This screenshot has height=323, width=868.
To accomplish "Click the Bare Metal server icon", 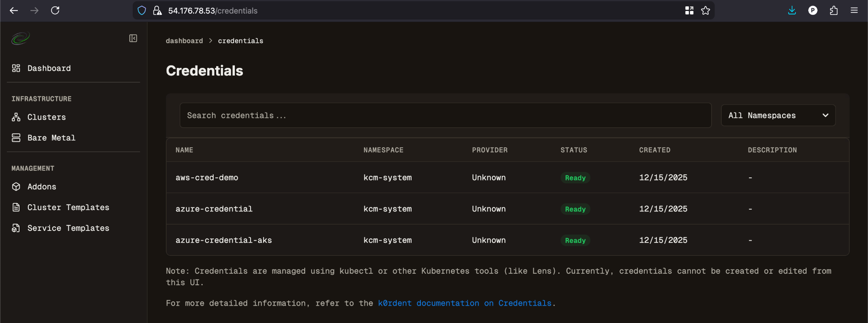I will (16, 138).
